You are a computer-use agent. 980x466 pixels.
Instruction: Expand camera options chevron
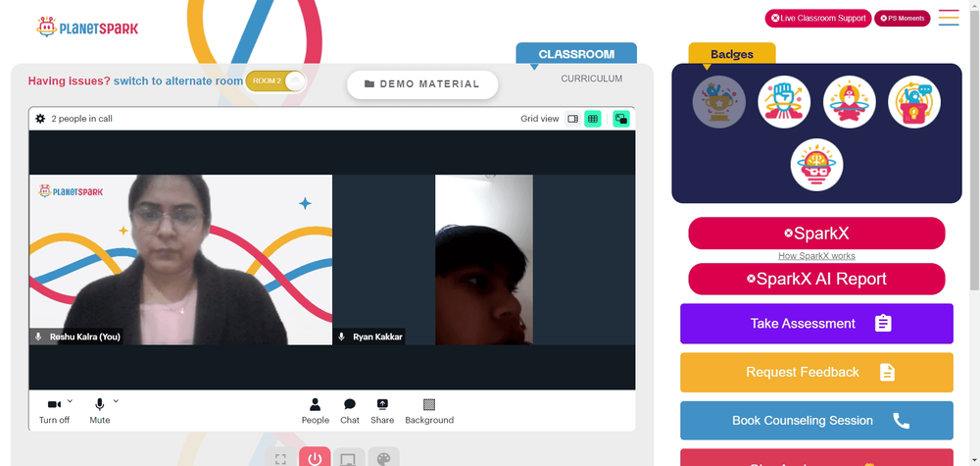pyautogui.click(x=70, y=401)
